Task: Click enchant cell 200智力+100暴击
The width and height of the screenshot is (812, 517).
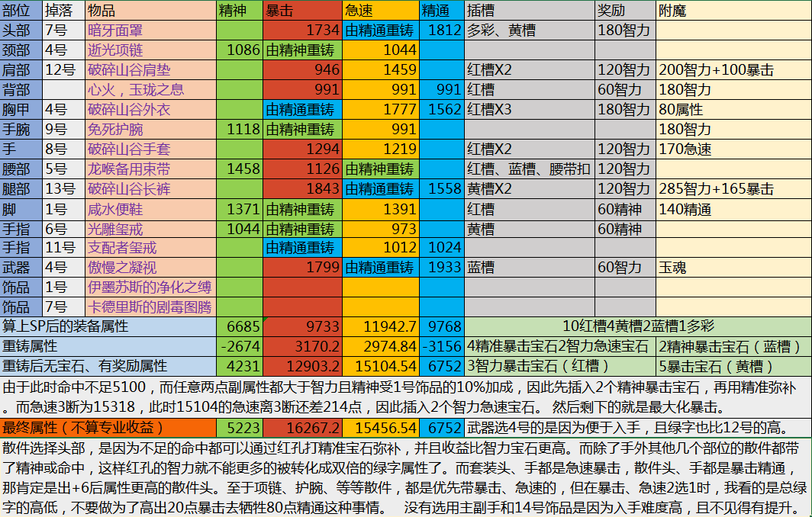Action: (734, 70)
